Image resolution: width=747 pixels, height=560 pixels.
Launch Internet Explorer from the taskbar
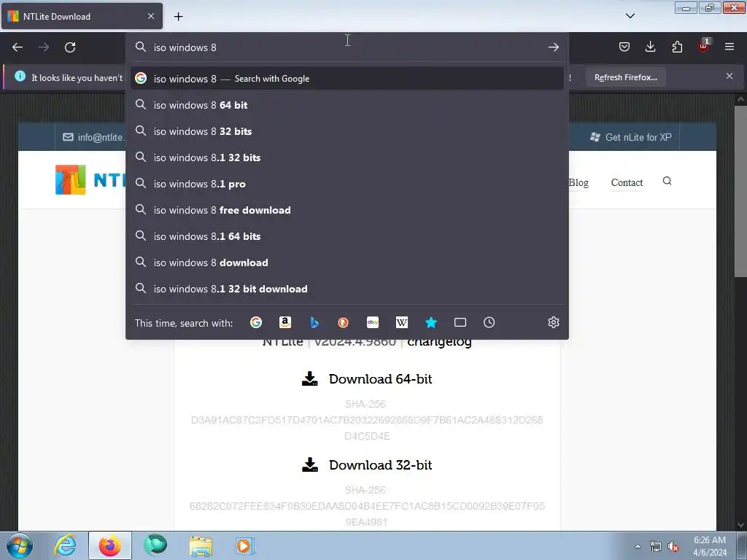[65, 545]
